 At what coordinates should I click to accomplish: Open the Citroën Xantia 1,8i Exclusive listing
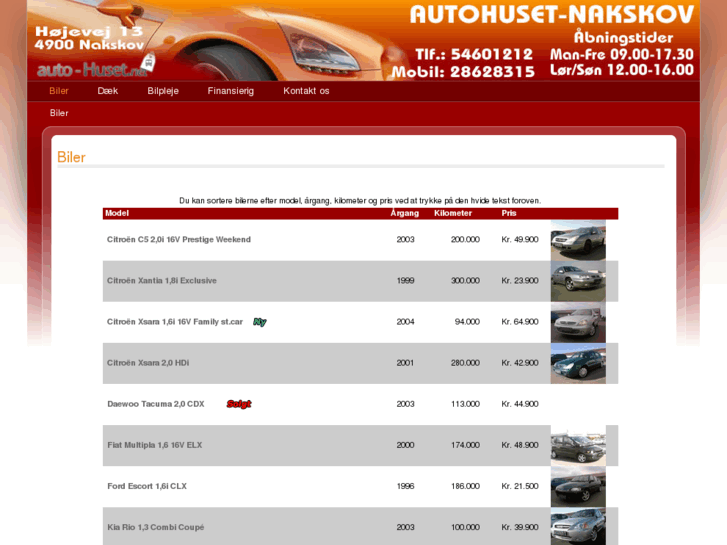pos(161,281)
